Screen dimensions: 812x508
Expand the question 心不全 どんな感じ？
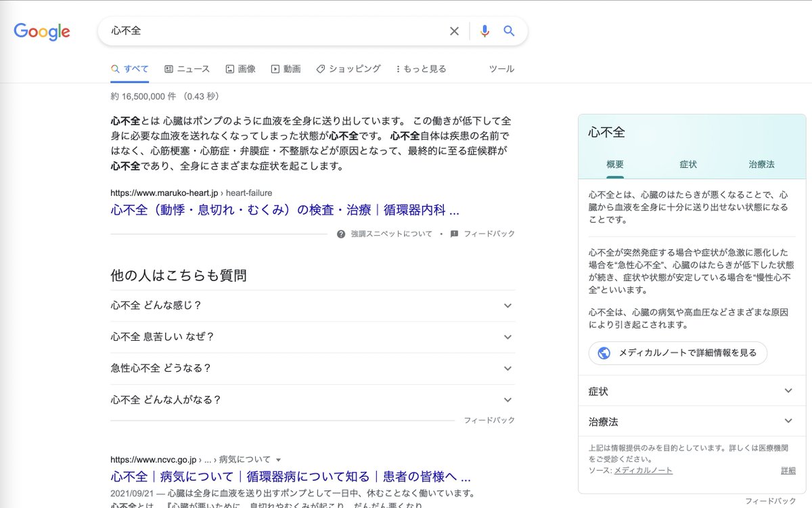[x=507, y=305]
